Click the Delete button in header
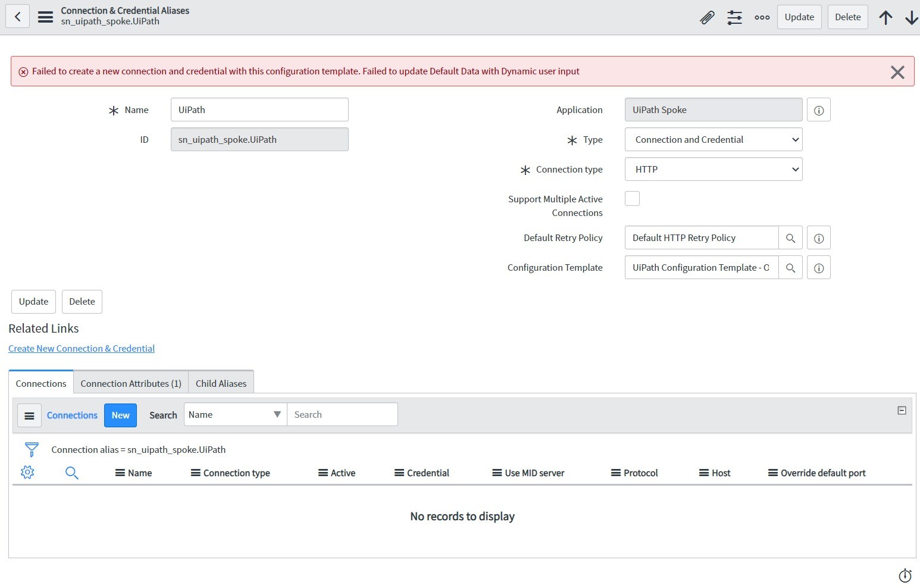The width and height of the screenshot is (920, 588). tap(847, 17)
